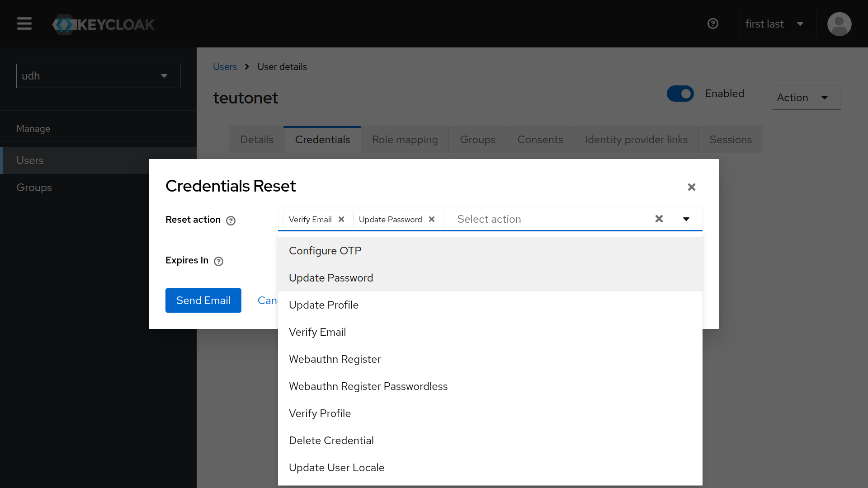Choose Webauthn Register Passwordless option
868x488 pixels.
pos(368,386)
